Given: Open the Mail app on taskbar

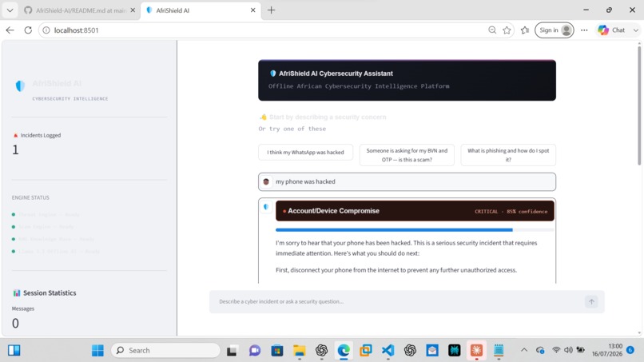Looking at the screenshot, I should (432, 351).
